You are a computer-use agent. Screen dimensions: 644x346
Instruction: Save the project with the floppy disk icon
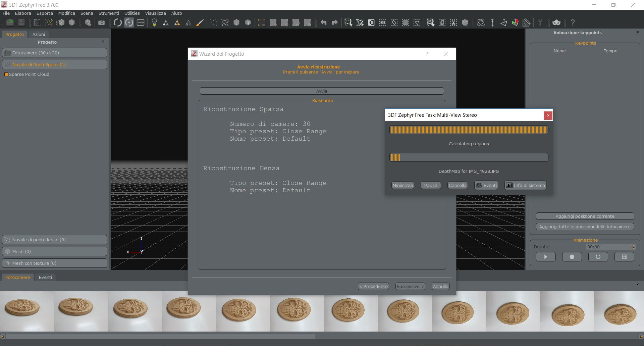pos(21,22)
